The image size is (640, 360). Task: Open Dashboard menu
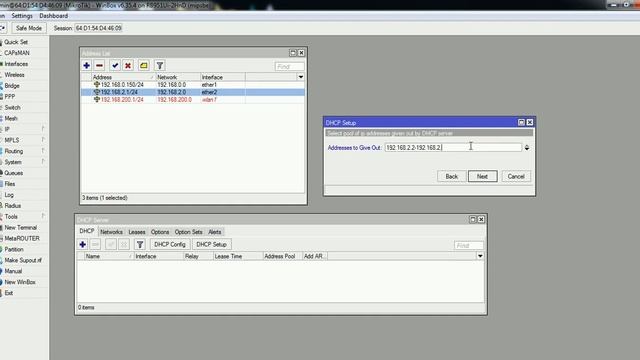(x=53, y=16)
